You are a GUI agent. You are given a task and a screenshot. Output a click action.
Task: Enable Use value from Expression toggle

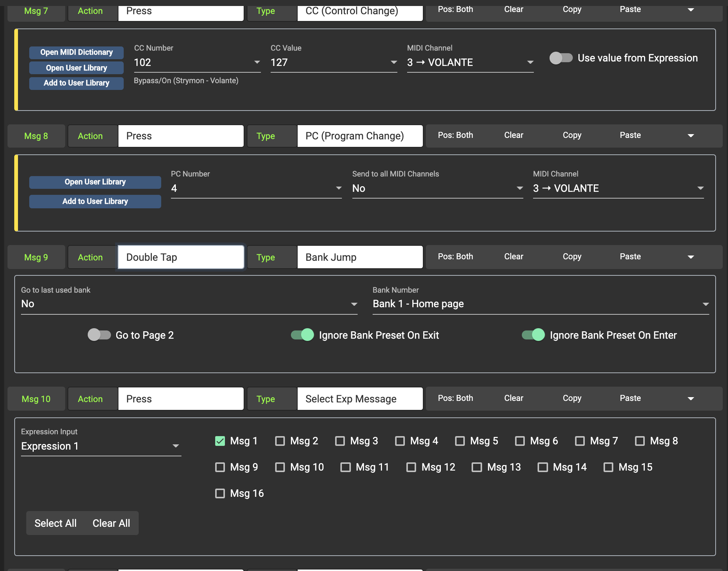coord(561,58)
